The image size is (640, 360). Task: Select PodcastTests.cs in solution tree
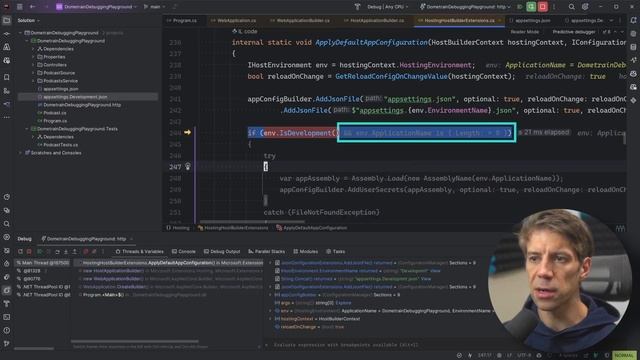[60, 145]
